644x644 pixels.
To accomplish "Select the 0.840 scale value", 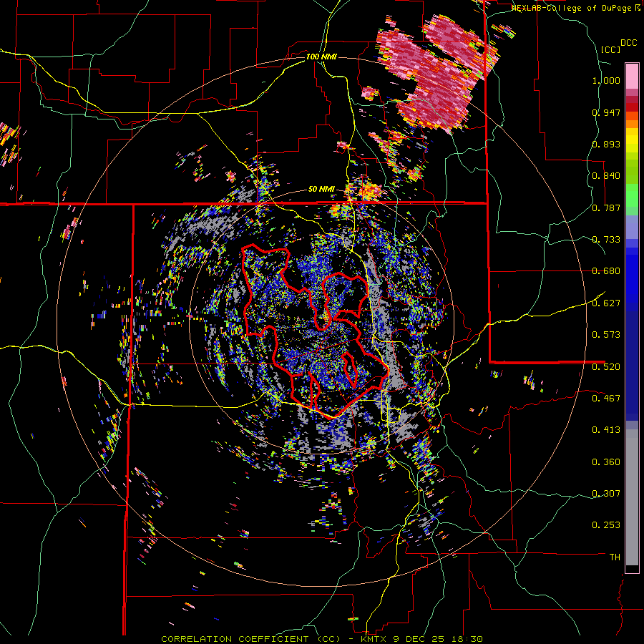I will click(606, 176).
